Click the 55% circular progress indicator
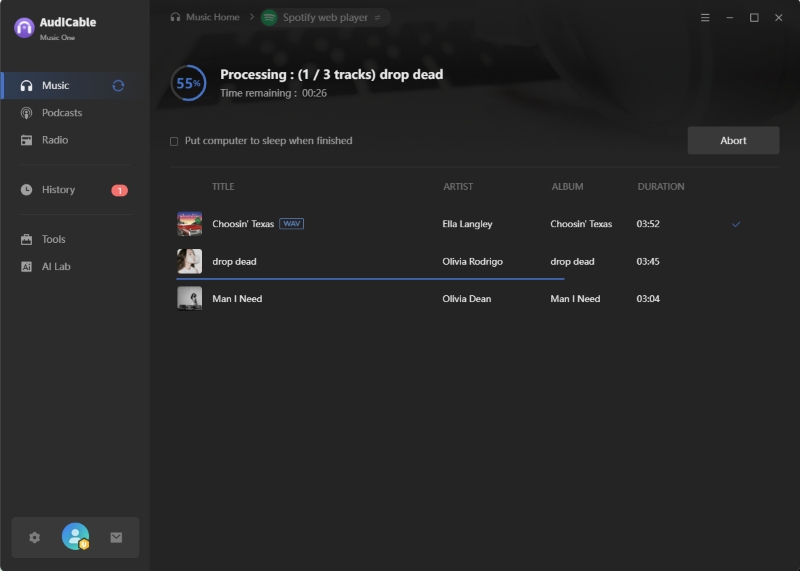 pyautogui.click(x=188, y=83)
